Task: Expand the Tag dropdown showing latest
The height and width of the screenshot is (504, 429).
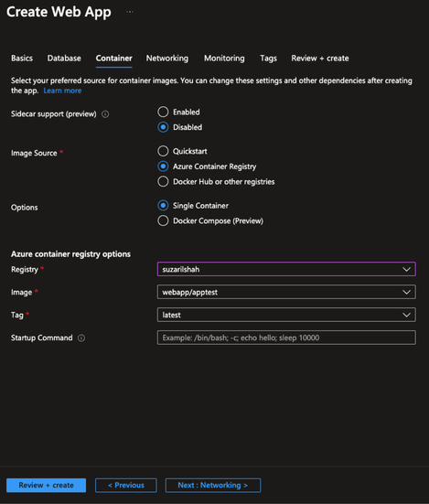Action: tap(286, 315)
